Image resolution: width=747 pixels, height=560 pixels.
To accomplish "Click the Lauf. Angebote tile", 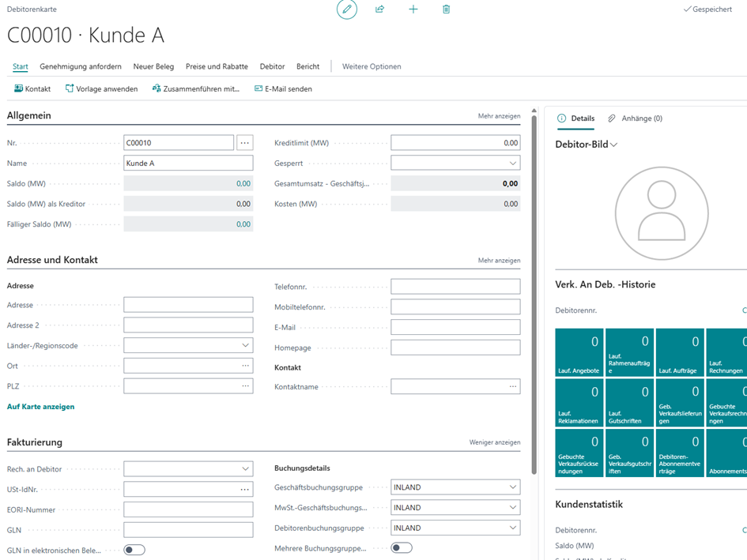I will pos(579,352).
